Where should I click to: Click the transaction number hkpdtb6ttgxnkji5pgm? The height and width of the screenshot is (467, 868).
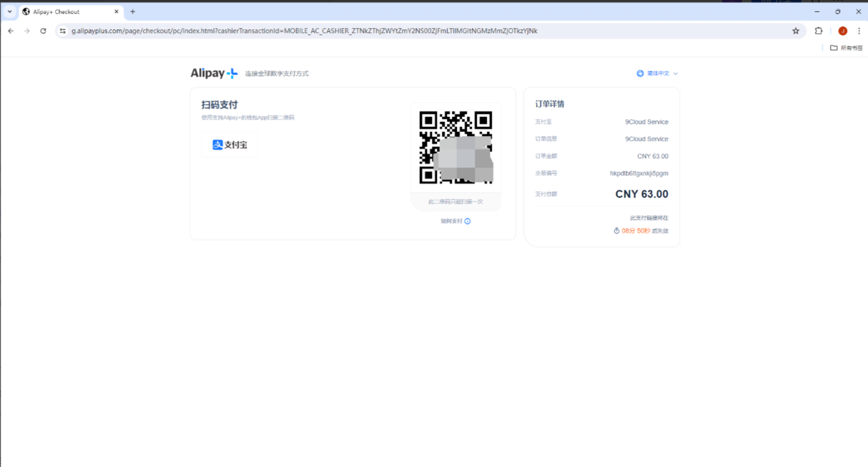point(639,173)
